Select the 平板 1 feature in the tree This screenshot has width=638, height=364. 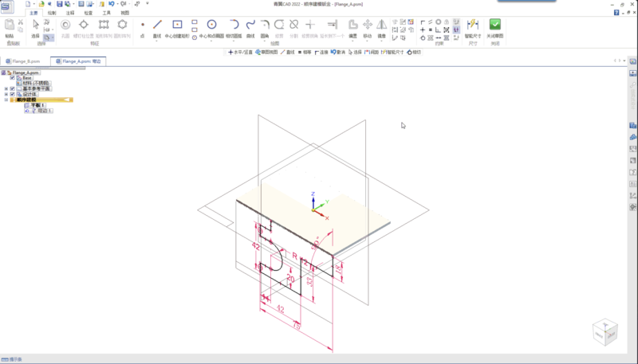pyautogui.click(x=38, y=105)
